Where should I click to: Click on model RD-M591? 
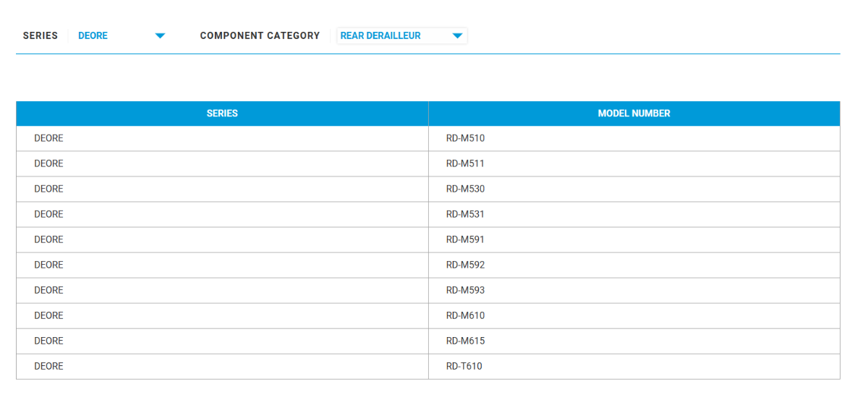click(x=465, y=239)
